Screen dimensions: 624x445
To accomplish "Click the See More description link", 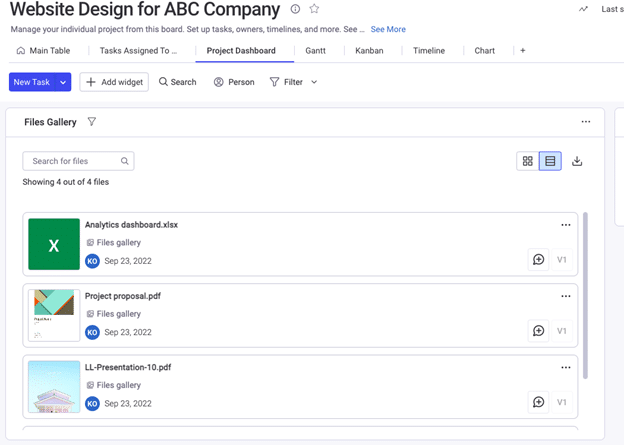I will pos(388,29).
